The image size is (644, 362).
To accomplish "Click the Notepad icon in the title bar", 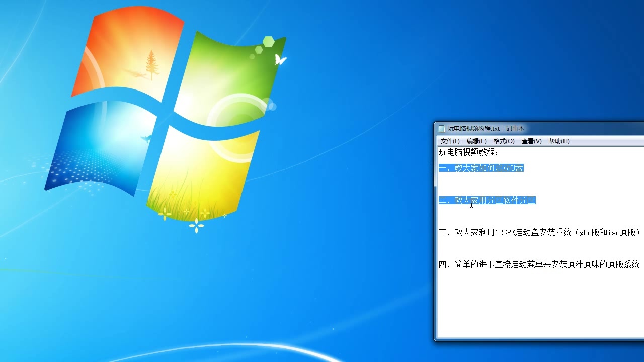I will [442, 129].
